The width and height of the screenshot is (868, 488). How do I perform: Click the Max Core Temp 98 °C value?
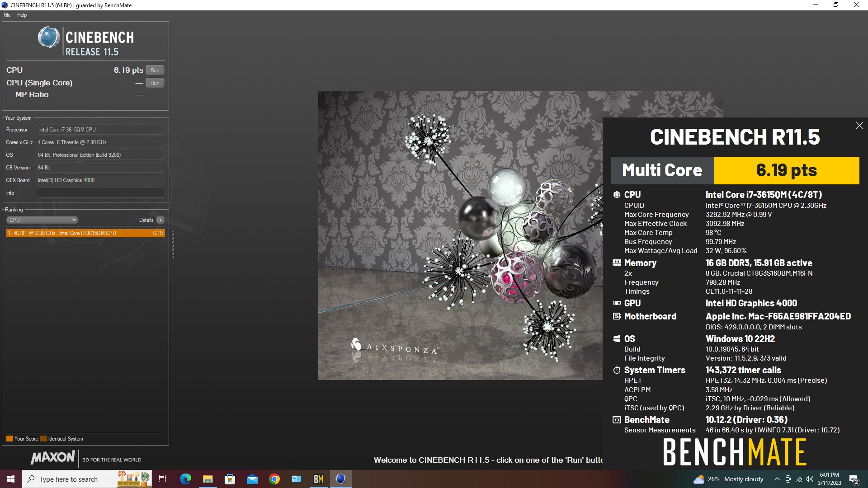[x=713, y=233]
